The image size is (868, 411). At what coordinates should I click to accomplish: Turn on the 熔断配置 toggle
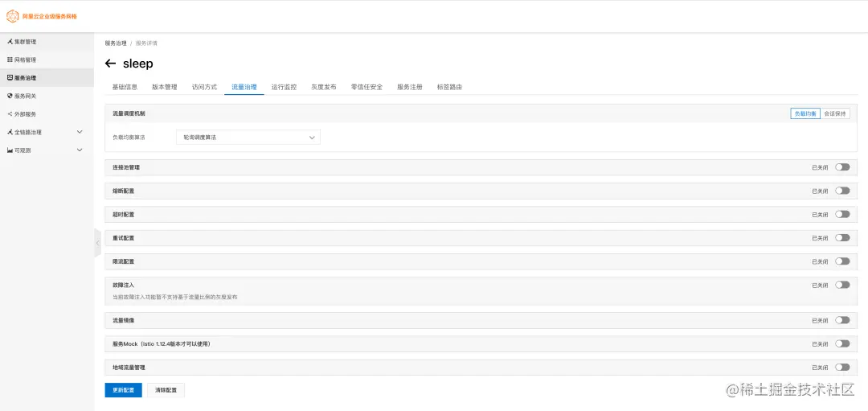(842, 191)
